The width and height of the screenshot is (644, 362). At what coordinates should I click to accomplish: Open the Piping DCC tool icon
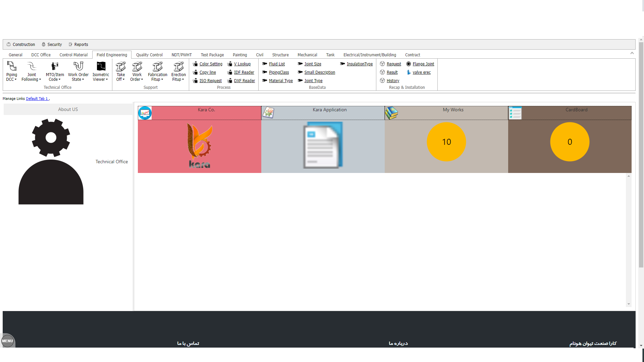pos(12,66)
